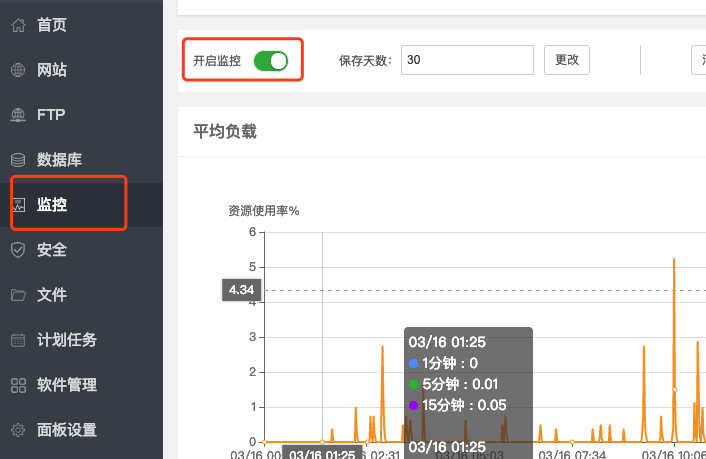Open 文件 in the sidebar
The width and height of the screenshot is (706, 459).
52,295
